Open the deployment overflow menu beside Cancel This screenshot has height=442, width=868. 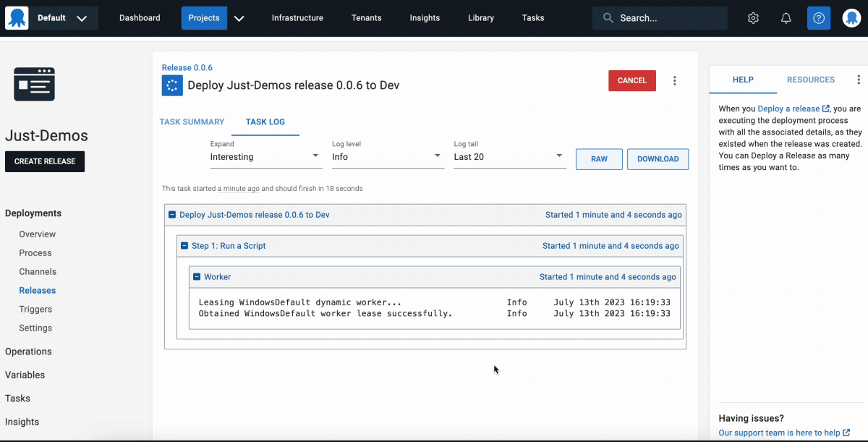(x=675, y=81)
